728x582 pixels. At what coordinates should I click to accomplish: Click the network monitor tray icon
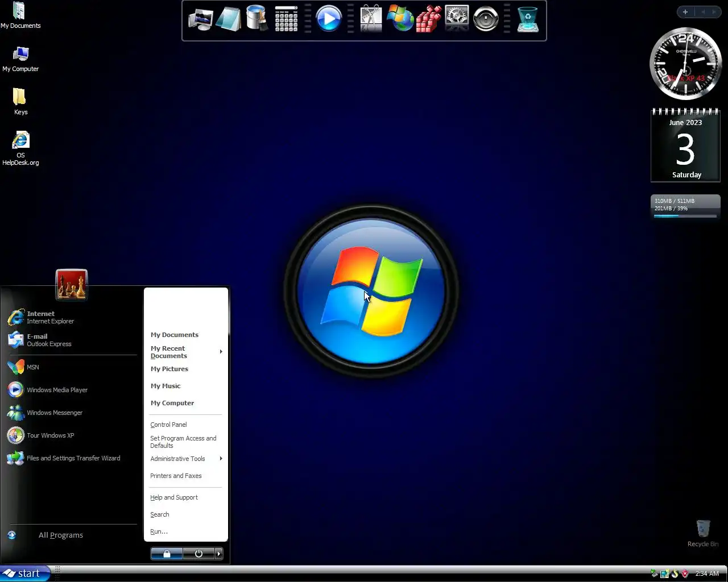tap(664, 573)
